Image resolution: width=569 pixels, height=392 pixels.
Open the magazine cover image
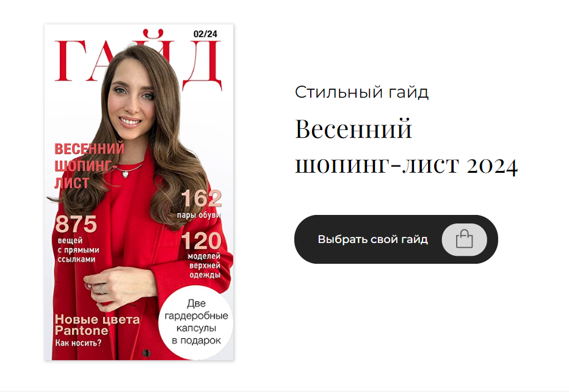(139, 192)
